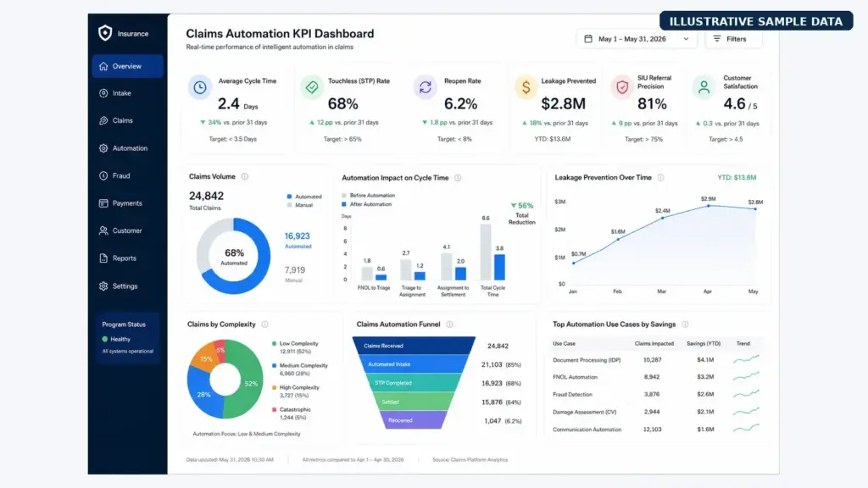Show info for Top Automation Use Cases

click(x=685, y=324)
